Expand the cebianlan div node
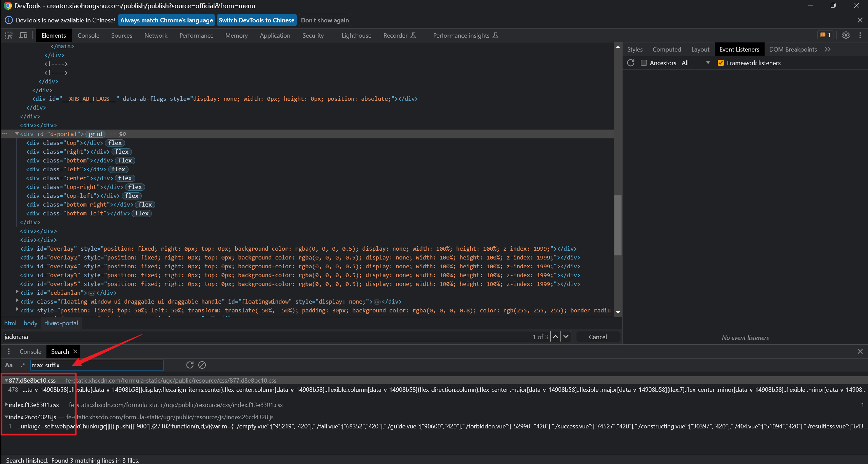The width and height of the screenshot is (868, 464). (x=17, y=292)
